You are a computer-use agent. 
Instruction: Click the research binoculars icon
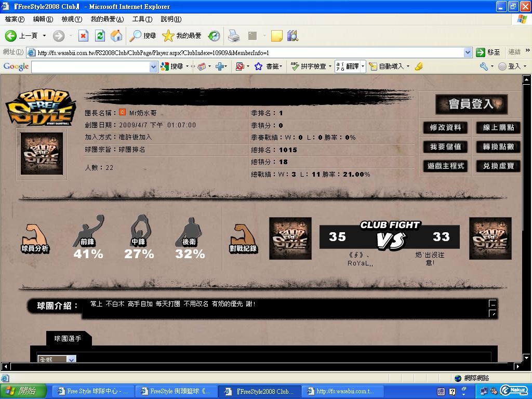(292, 36)
